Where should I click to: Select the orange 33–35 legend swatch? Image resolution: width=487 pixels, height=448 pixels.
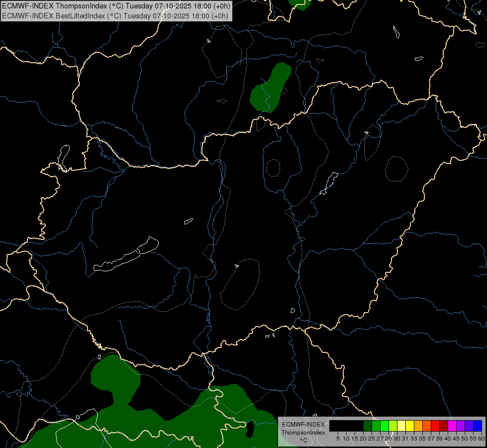click(x=418, y=426)
